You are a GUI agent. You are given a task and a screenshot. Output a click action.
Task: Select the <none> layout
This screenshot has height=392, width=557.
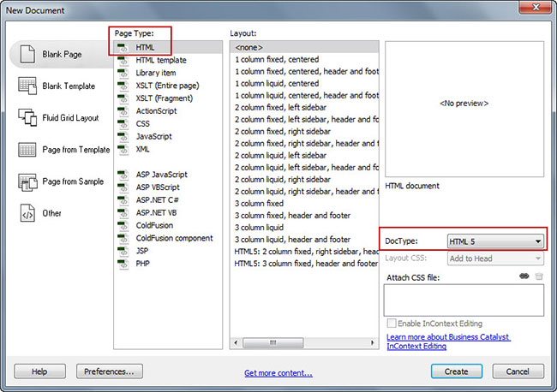point(304,47)
